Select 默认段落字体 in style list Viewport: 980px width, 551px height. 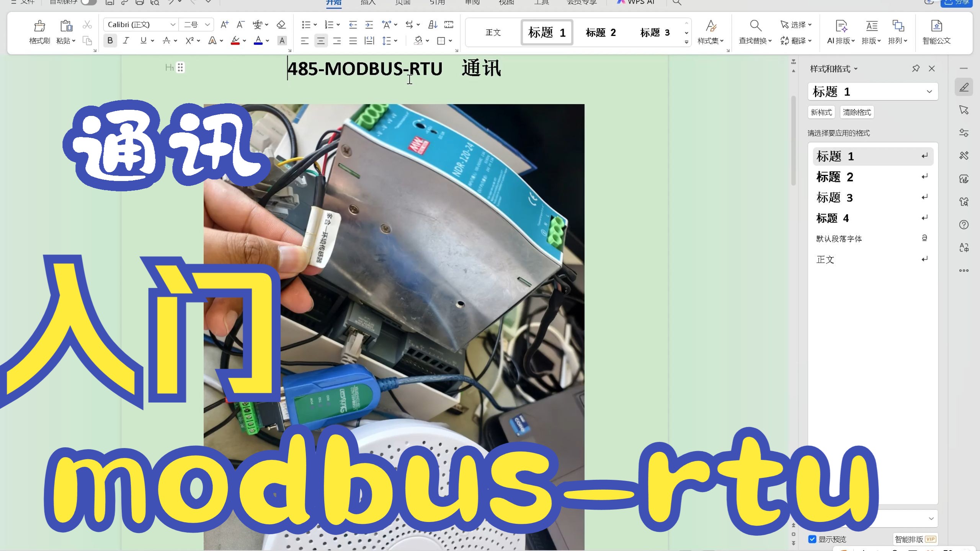click(x=873, y=239)
